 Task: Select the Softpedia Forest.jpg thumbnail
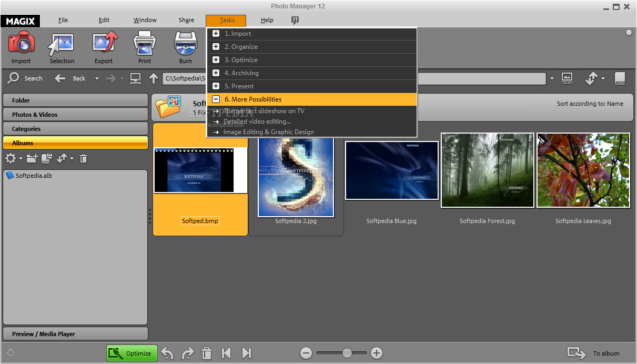488,170
